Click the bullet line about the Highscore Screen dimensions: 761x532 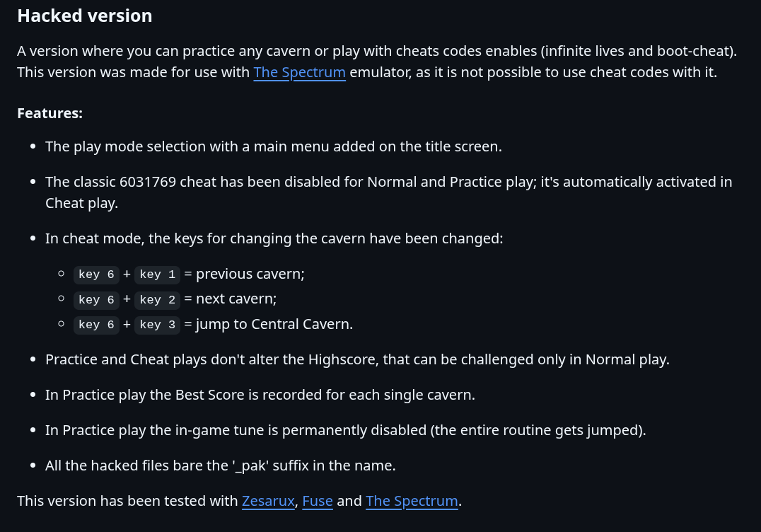click(x=356, y=359)
